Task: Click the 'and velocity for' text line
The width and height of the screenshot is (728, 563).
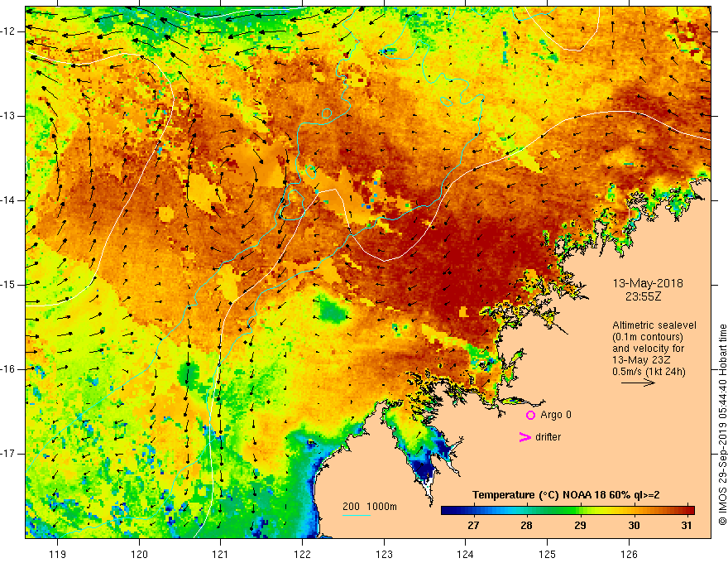Action: [648, 349]
